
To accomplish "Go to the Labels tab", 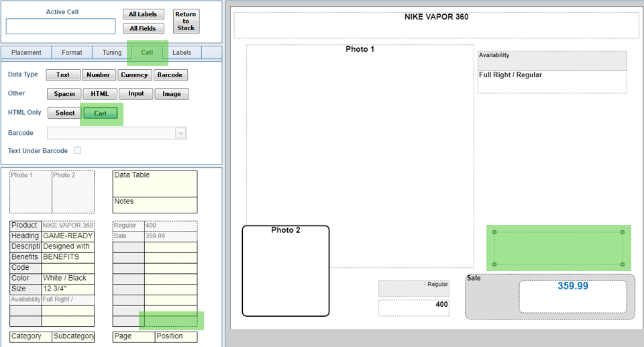I will (x=181, y=53).
